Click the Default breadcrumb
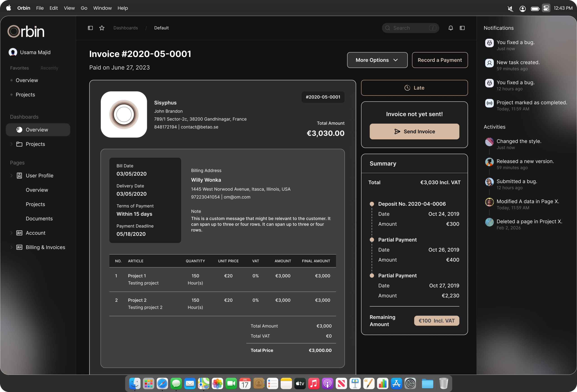 tap(161, 28)
